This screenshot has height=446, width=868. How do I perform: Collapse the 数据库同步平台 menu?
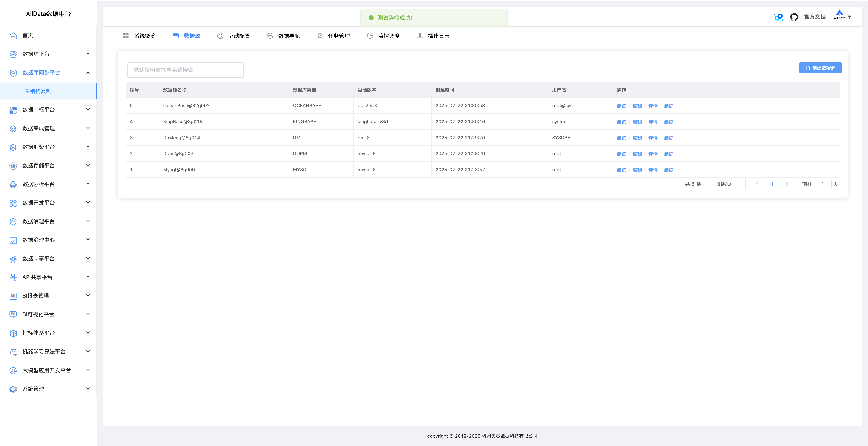tap(88, 73)
